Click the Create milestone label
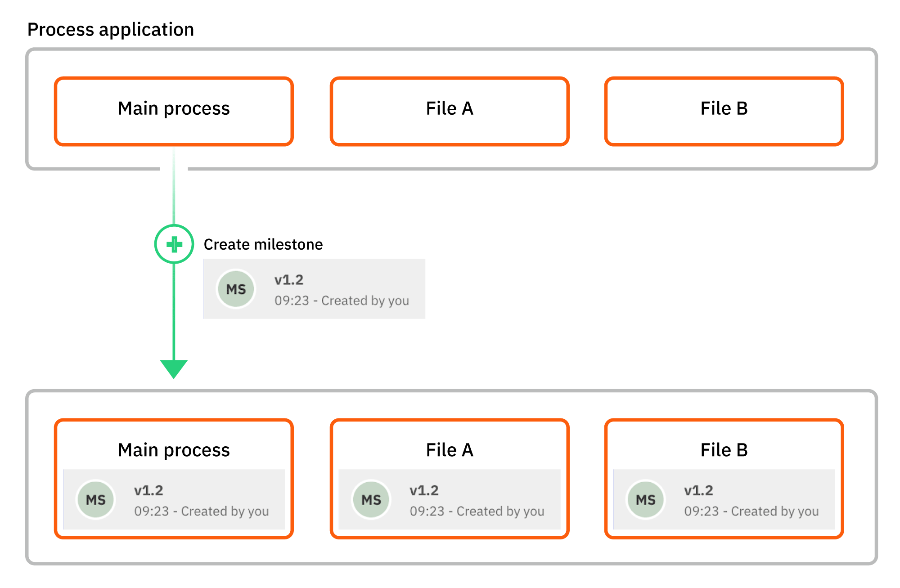Image resolution: width=900 pixels, height=588 pixels. click(x=263, y=244)
